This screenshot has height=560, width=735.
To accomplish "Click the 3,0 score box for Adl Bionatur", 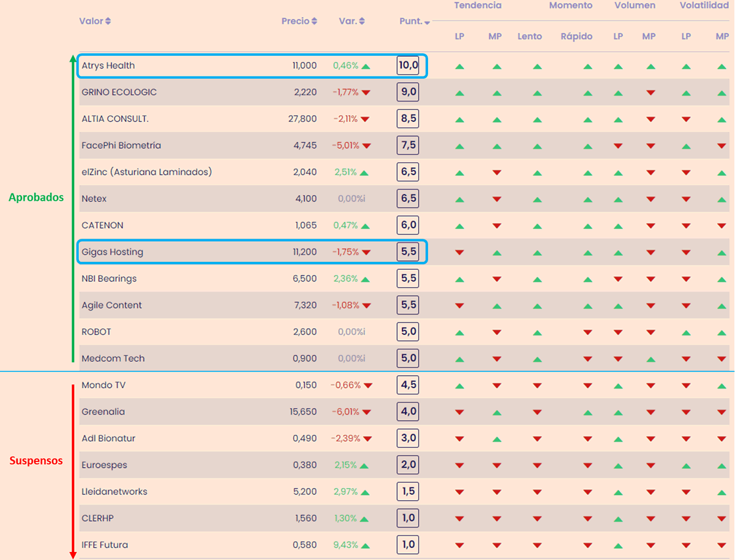I will click(x=408, y=438).
